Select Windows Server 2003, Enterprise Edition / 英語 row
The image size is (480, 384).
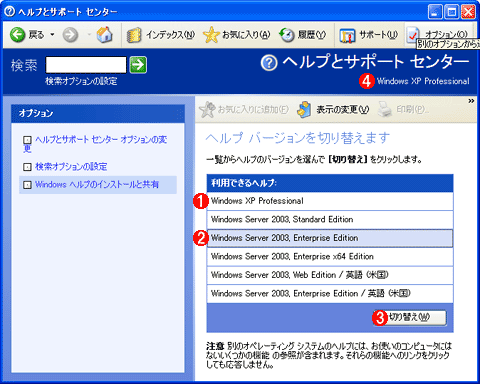330,294
